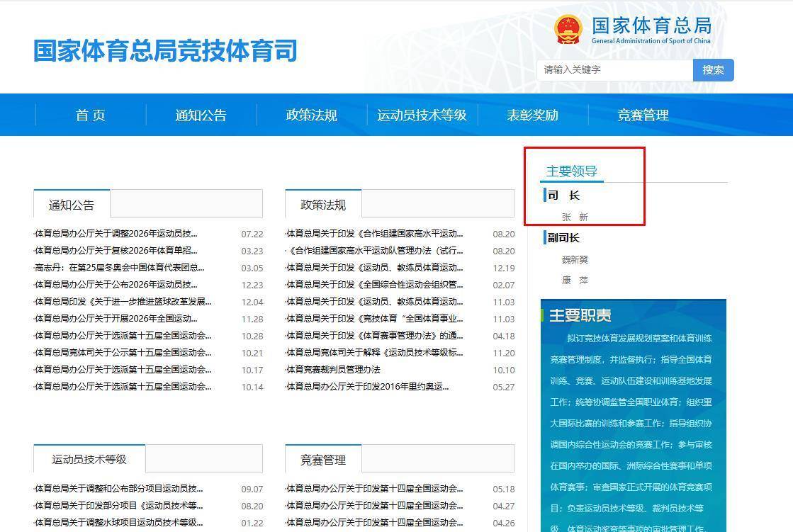The height and width of the screenshot is (532, 793).
Task: Click the 副司长 label
Action: 563,238
